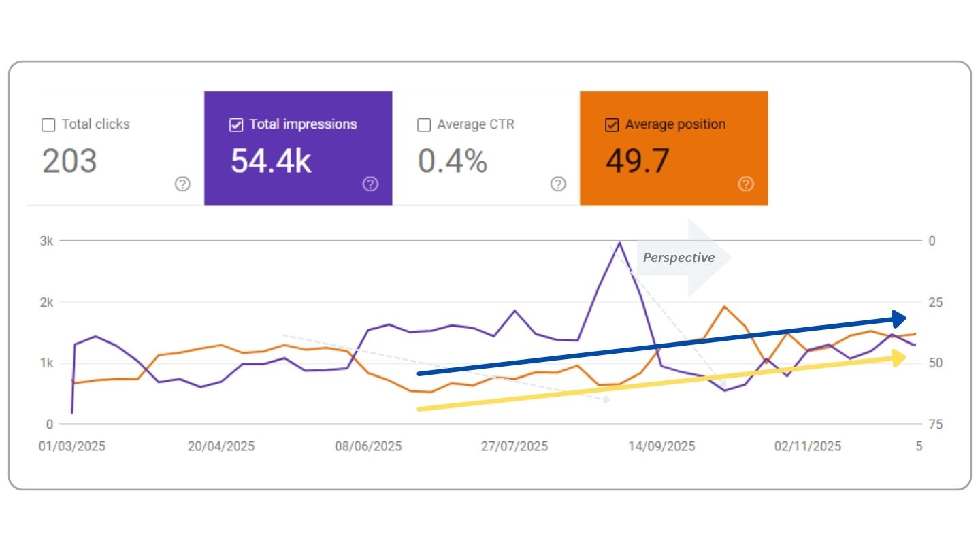Screen dimensions: 980x551
Task: Select the purple Total impressions card
Action: (x=298, y=148)
